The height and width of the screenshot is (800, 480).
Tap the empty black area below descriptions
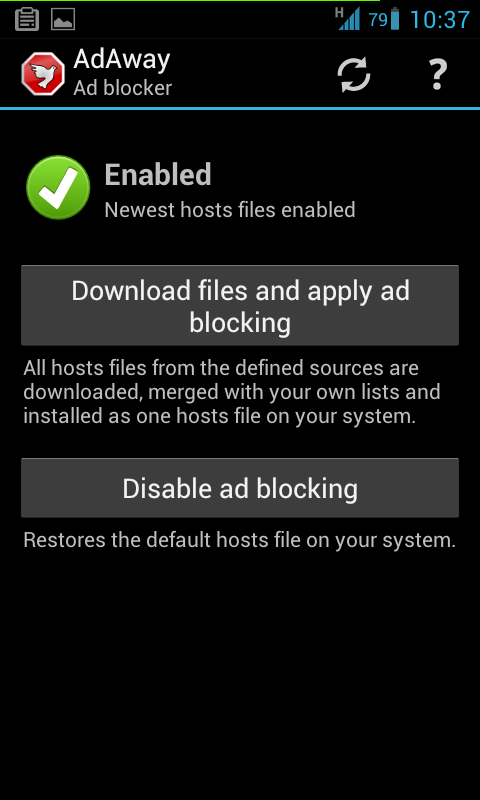240,673
